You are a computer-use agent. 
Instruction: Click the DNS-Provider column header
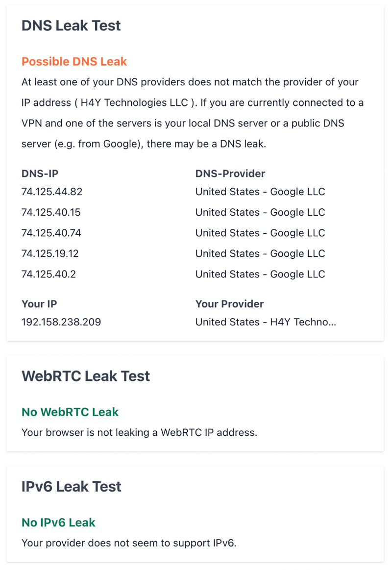[x=230, y=173]
